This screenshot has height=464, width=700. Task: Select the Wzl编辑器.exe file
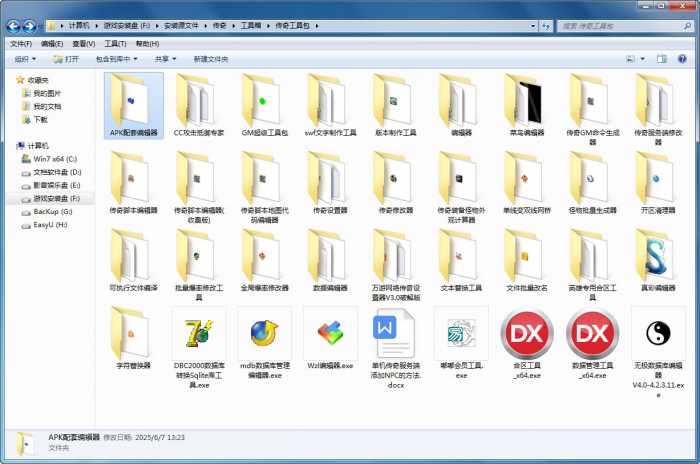330,339
